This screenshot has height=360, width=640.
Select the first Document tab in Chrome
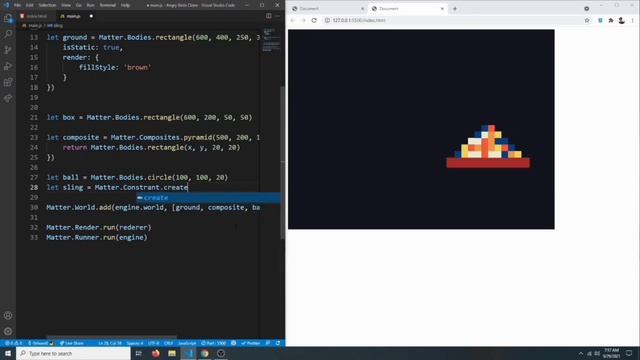click(327, 9)
